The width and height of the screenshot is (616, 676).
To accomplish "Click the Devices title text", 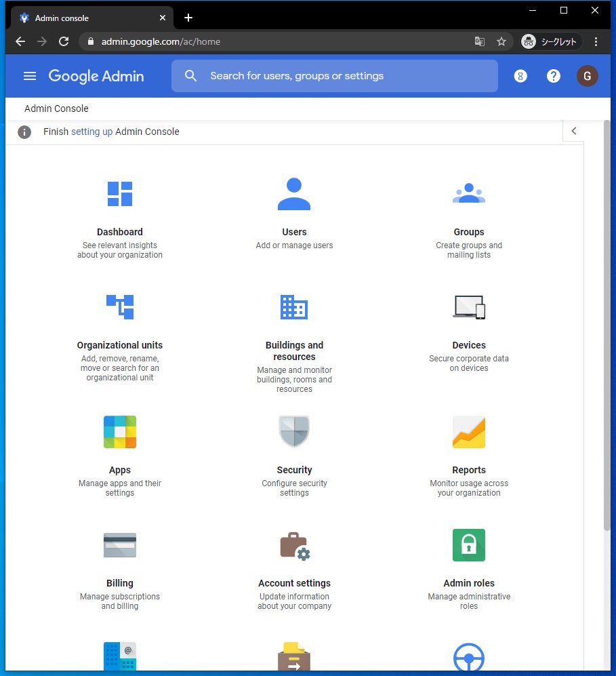I will tap(469, 345).
